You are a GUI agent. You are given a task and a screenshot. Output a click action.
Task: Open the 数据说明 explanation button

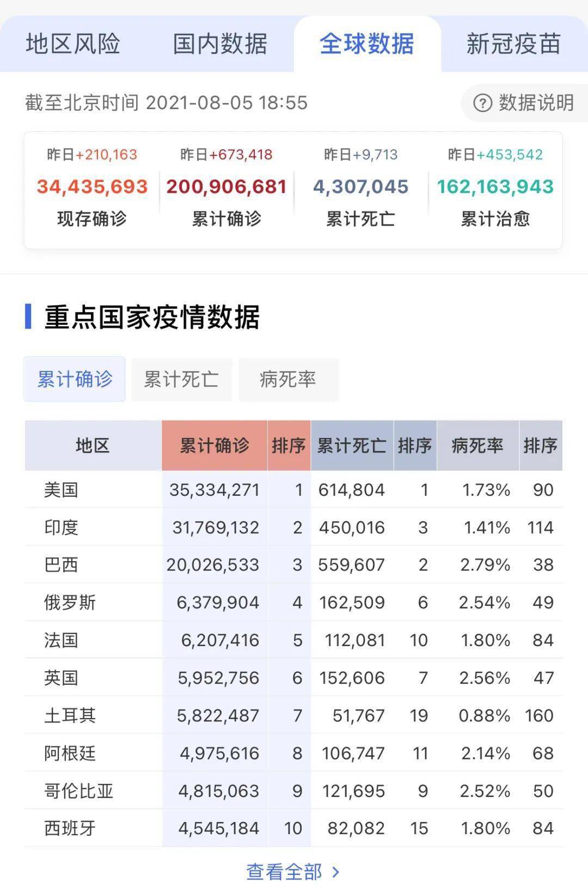pos(525,102)
